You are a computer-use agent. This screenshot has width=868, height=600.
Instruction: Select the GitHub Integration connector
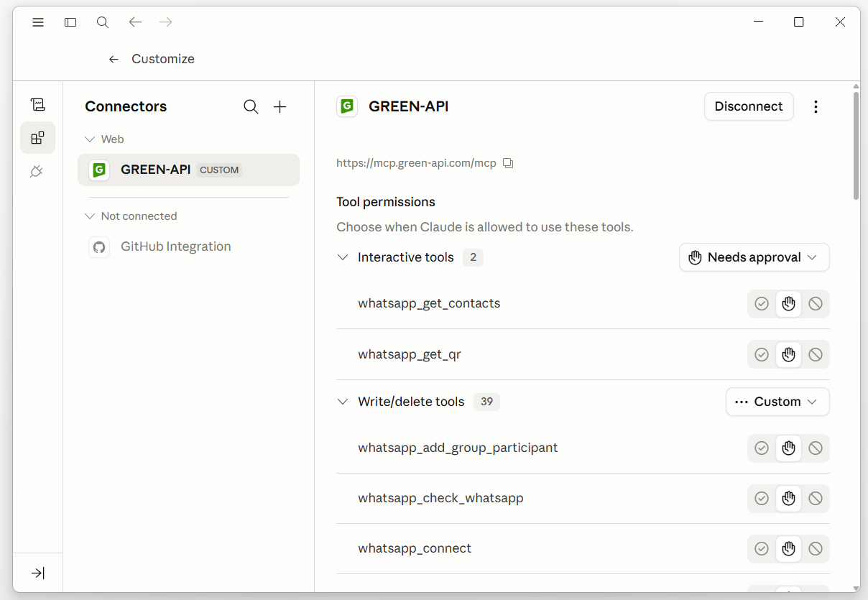pyautogui.click(x=188, y=247)
